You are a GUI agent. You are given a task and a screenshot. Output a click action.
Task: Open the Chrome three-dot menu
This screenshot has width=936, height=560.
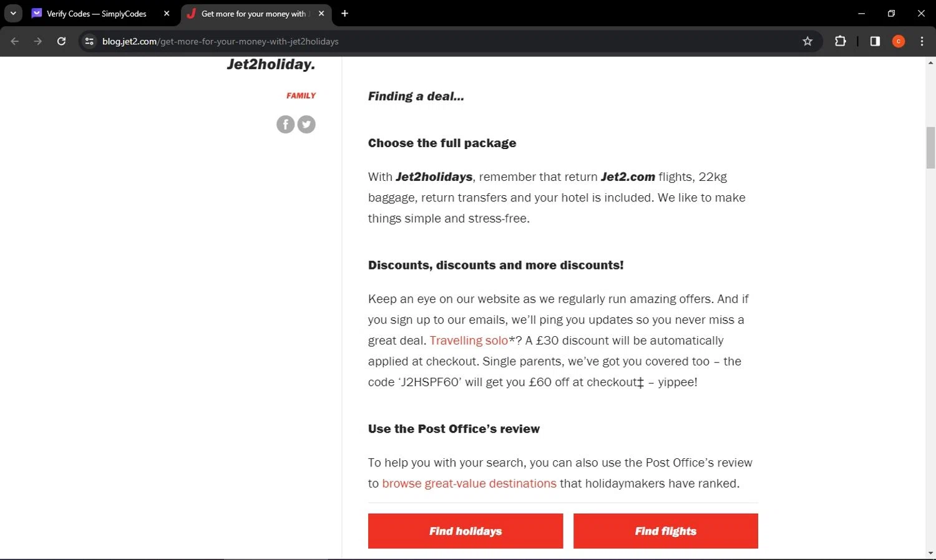[922, 41]
